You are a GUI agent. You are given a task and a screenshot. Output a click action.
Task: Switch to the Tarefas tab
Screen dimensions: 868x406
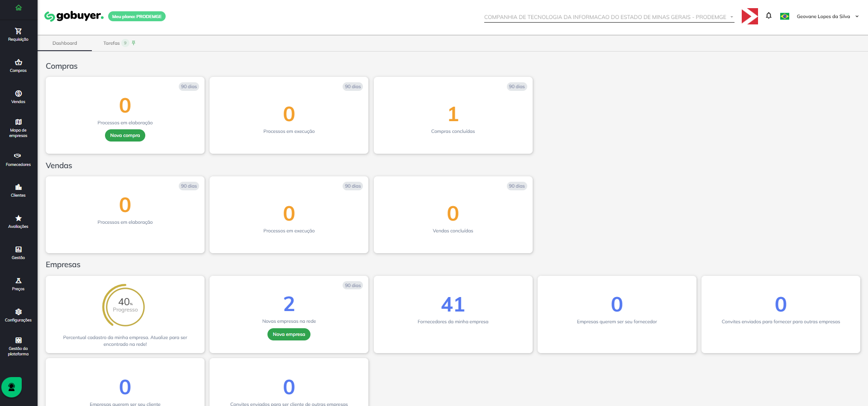[112, 43]
